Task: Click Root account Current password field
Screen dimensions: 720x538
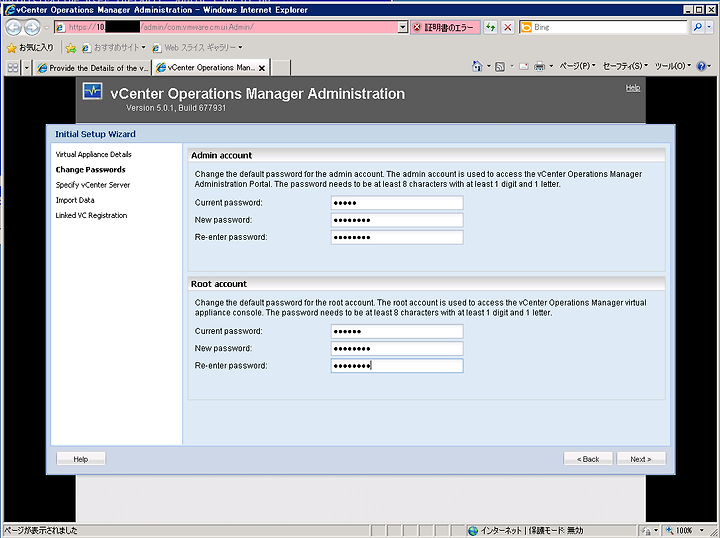Action: pos(397,331)
